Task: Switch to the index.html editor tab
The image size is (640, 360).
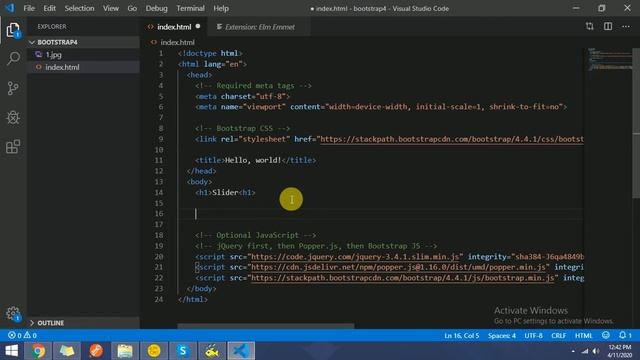Action: click(x=174, y=27)
